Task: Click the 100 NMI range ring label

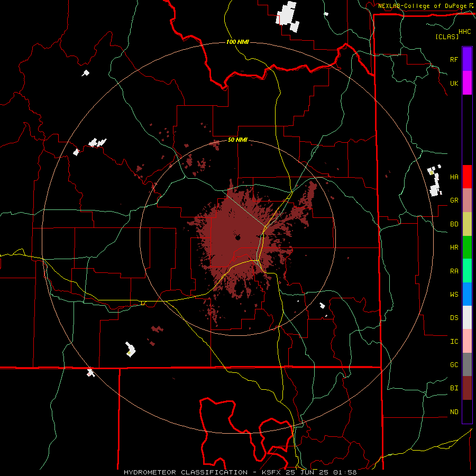Action: click(x=237, y=42)
